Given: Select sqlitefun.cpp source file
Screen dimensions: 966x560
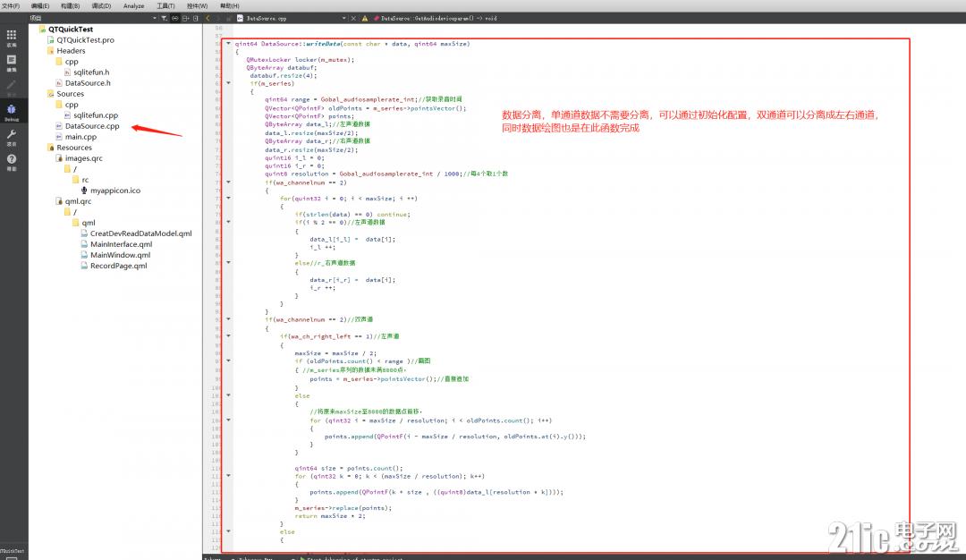Looking at the screenshot, I should click(x=96, y=115).
